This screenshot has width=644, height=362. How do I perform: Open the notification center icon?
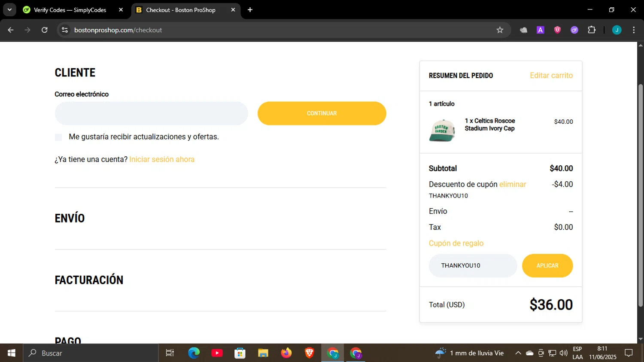tap(629, 353)
